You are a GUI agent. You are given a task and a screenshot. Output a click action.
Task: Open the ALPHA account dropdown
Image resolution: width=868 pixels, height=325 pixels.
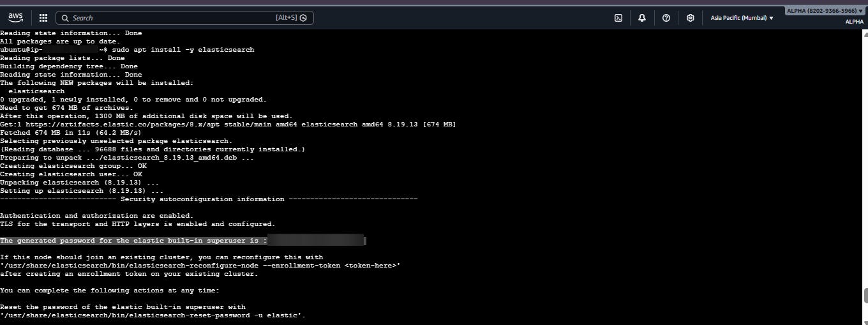coord(825,11)
